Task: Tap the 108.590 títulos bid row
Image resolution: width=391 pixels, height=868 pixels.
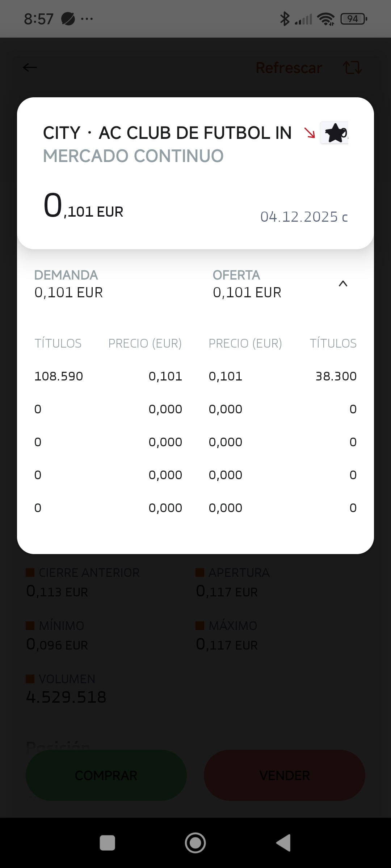Action: tap(108, 376)
